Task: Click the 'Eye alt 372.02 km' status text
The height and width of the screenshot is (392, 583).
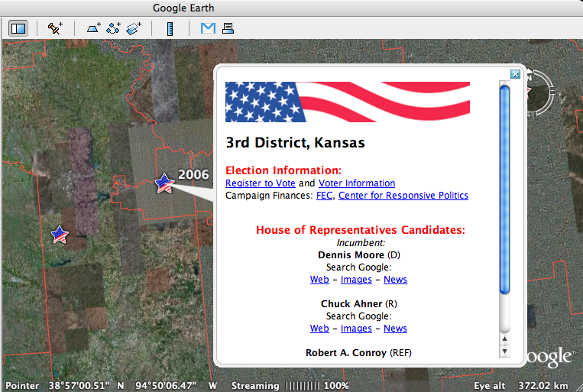Action: tap(520, 386)
